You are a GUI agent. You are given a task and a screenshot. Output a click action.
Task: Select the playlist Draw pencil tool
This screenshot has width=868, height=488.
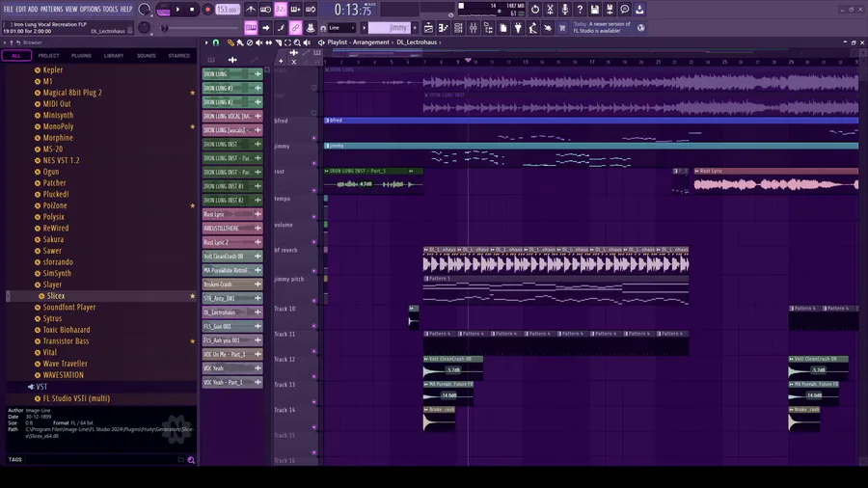[x=231, y=42]
